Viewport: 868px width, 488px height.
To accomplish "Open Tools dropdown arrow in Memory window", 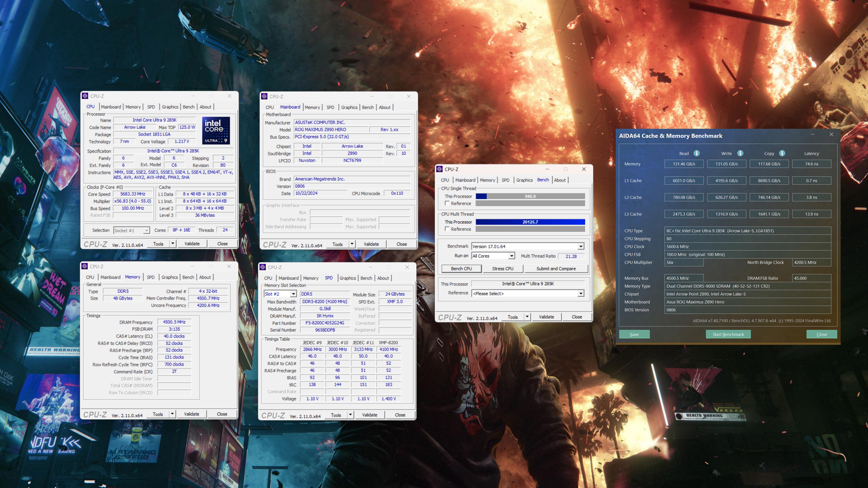I will (172, 414).
